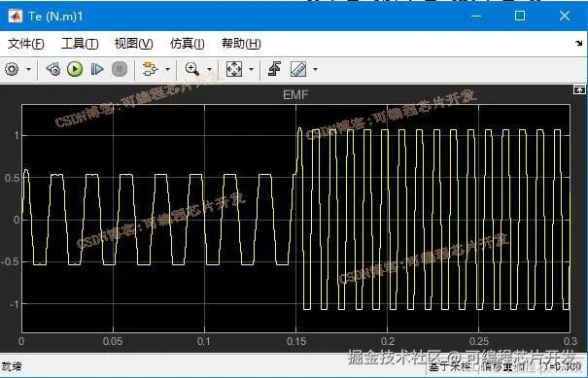This screenshot has width=588, height=378.
Task: Open the 仿真(I) menu
Action: pos(188,44)
